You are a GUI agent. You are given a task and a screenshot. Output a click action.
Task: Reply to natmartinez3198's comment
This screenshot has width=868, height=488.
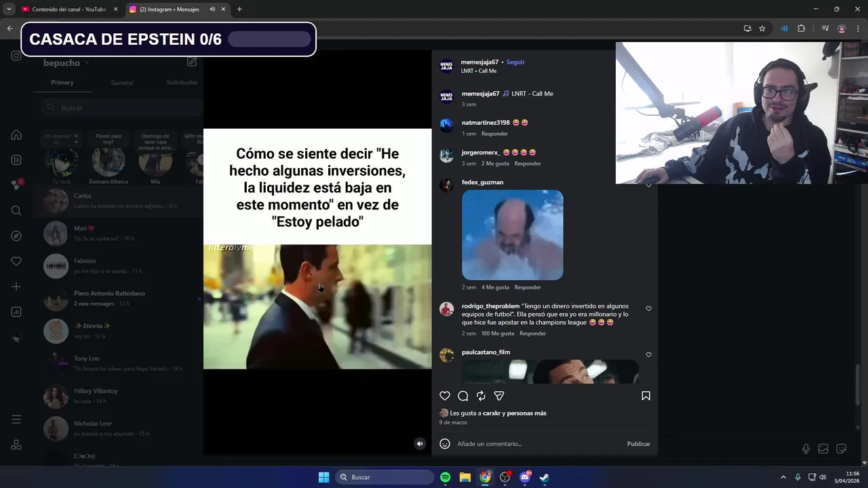(x=494, y=134)
